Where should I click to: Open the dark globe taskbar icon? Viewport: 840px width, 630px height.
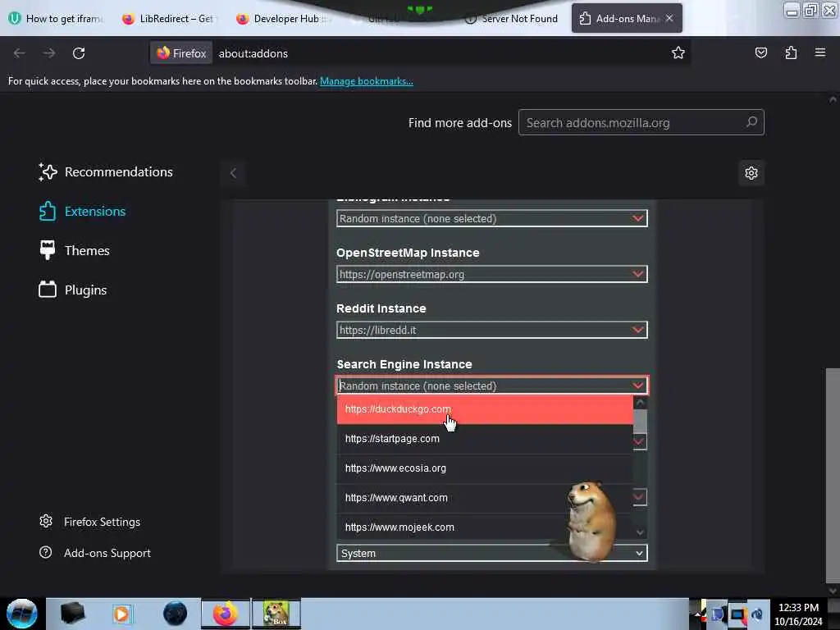click(175, 614)
